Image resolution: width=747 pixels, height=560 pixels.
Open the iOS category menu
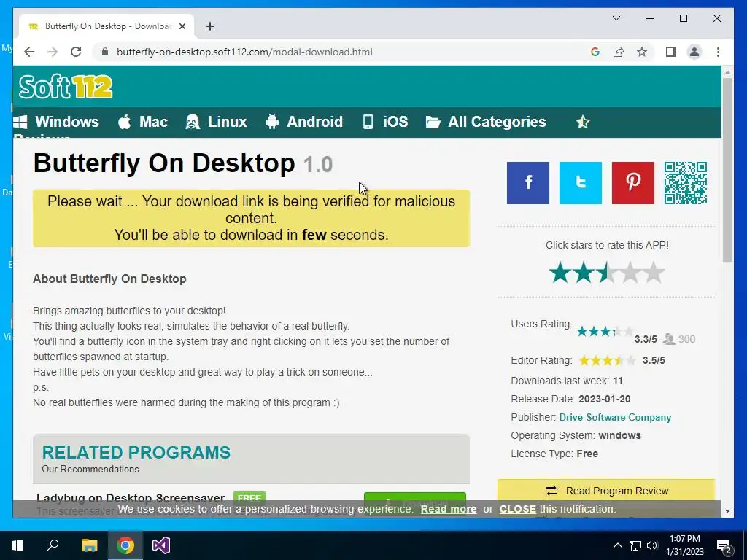(385, 122)
